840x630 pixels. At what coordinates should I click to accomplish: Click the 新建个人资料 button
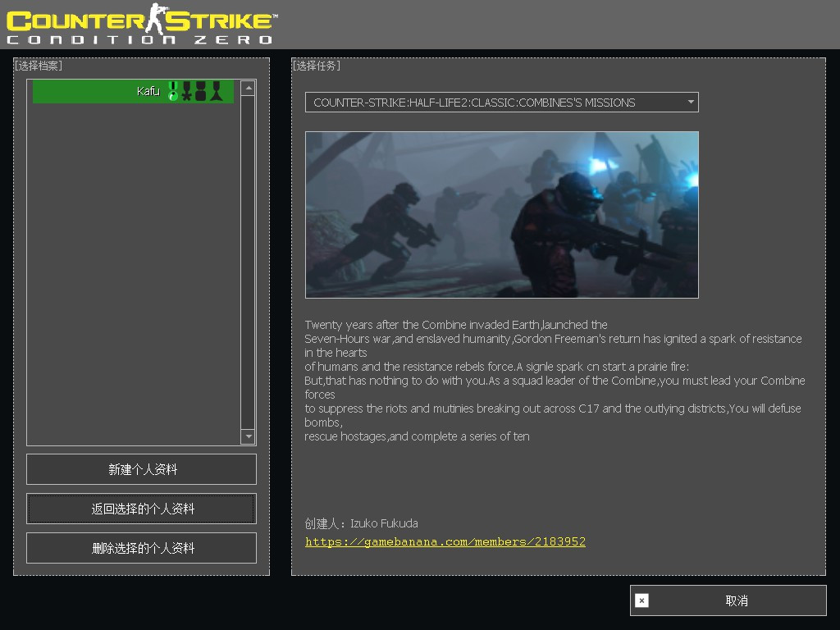pos(141,469)
